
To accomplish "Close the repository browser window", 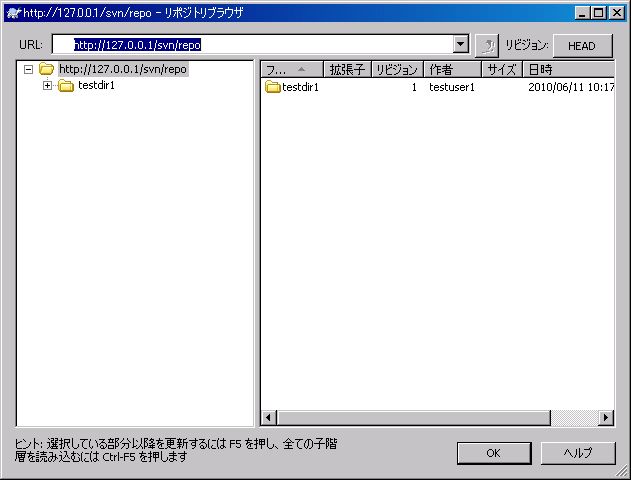I will click(617, 13).
